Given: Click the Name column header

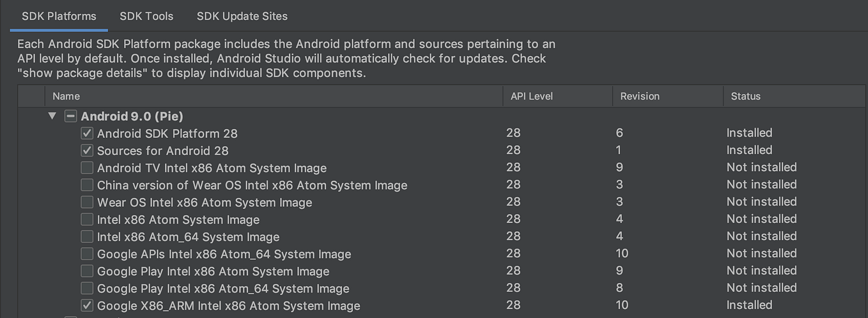Looking at the screenshot, I should (x=66, y=96).
